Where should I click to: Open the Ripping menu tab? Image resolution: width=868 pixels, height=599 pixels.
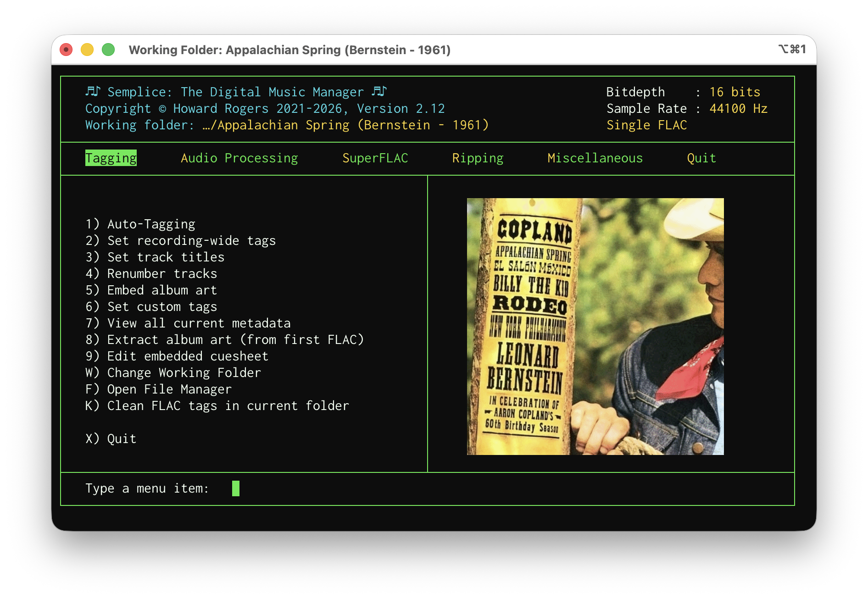click(478, 158)
